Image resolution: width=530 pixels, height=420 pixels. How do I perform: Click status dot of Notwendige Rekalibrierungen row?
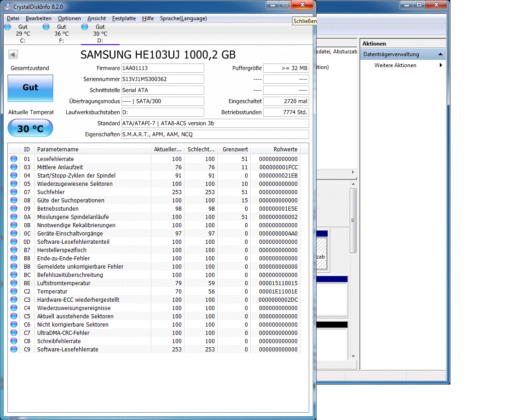point(14,224)
